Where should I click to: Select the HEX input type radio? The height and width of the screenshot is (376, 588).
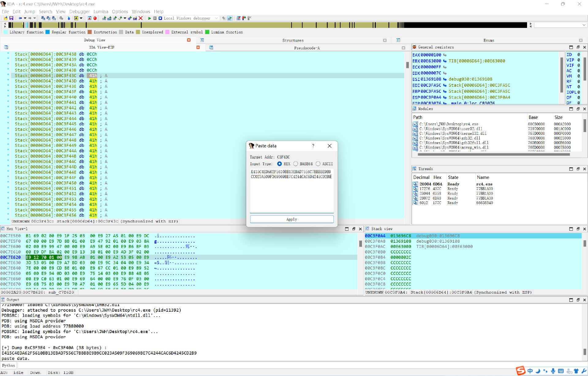point(279,164)
